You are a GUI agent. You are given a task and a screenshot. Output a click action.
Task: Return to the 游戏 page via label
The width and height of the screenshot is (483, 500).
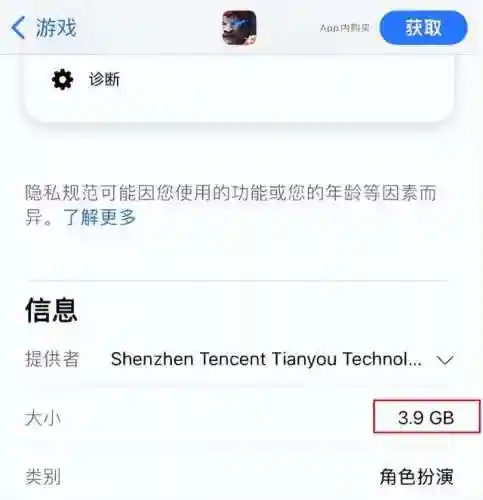56,27
